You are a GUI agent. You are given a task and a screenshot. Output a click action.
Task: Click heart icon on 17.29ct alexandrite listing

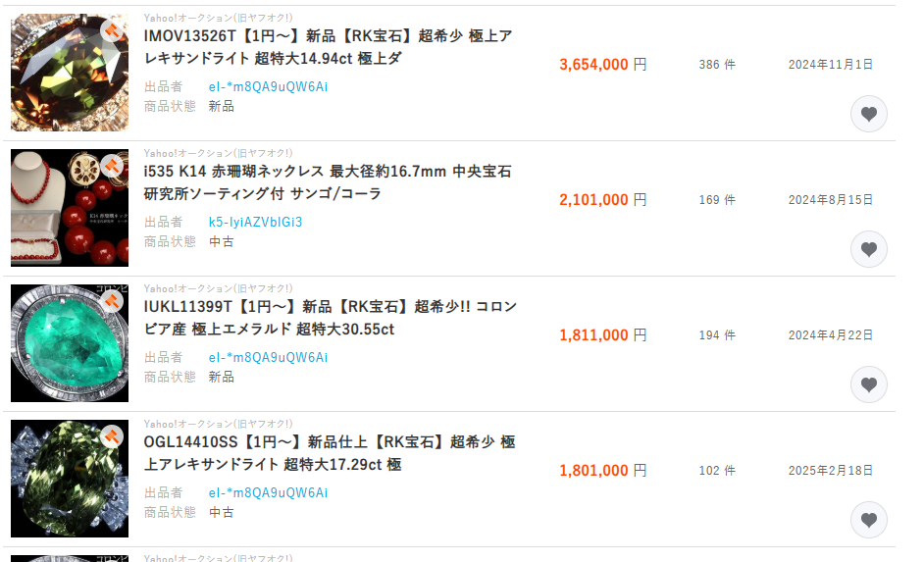coord(868,520)
